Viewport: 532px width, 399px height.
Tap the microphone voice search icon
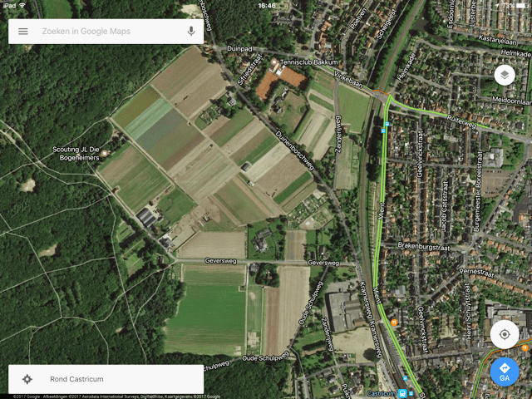tap(191, 32)
